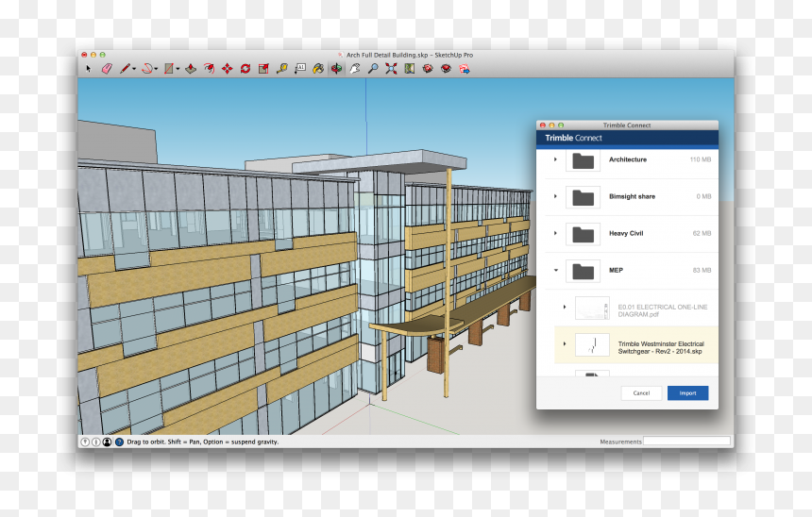Click the Switchgear Rev2 2014.skp thumbnail
The width and height of the screenshot is (812, 517).
(x=592, y=344)
